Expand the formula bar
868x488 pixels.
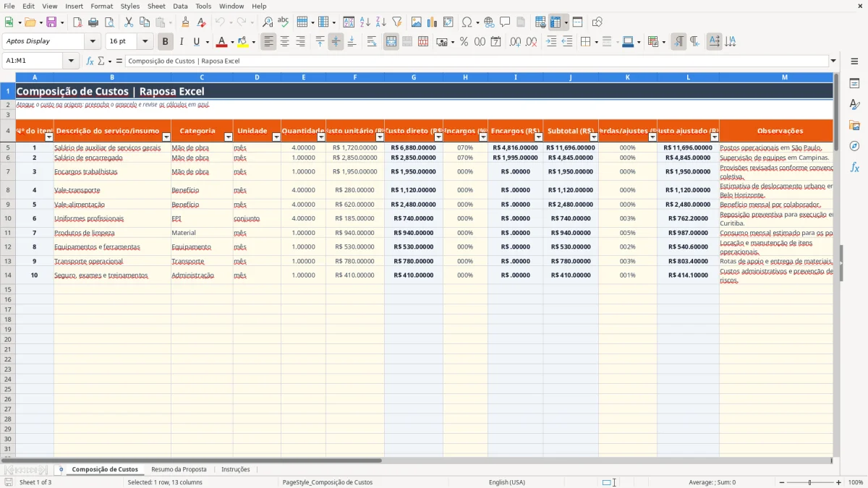coord(833,61)
